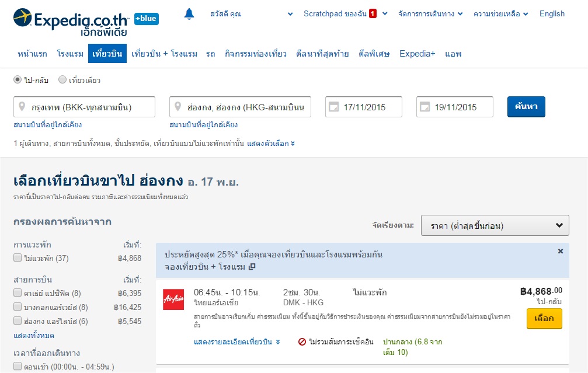The height and width of the screenshot is (373, 588).
Task: Click the ปานกลาง (6.8 จากเต็ม 10) rating
Action: pos(412,347)
